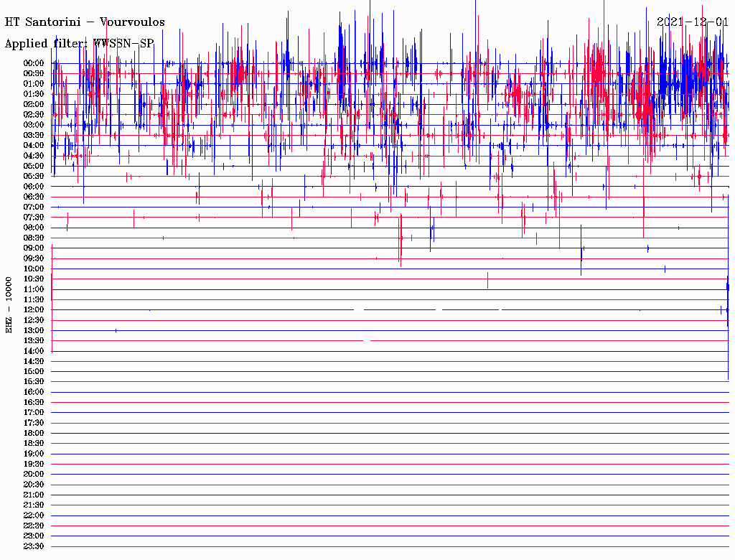Click the 12:00 time row label

[x=34, y=310]
